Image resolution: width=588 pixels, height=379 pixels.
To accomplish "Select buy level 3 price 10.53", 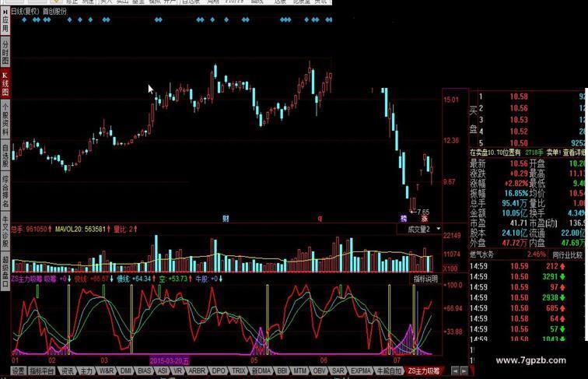I will (x=519, y=120).
